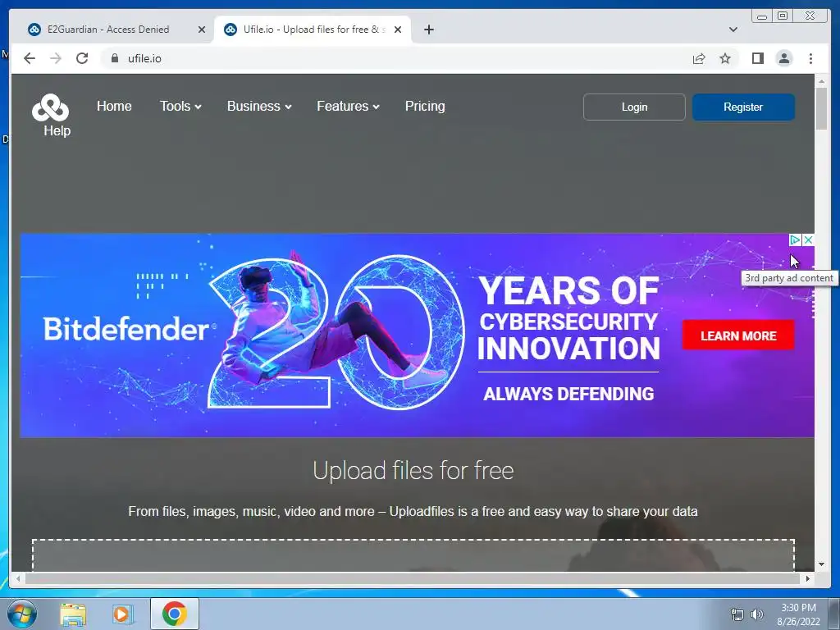The width and height of the screenshot is (840, 630).
Task: Click LEARN MORE on Bitdefender ad
Action: pyautogui.click(x=738, y=336)
